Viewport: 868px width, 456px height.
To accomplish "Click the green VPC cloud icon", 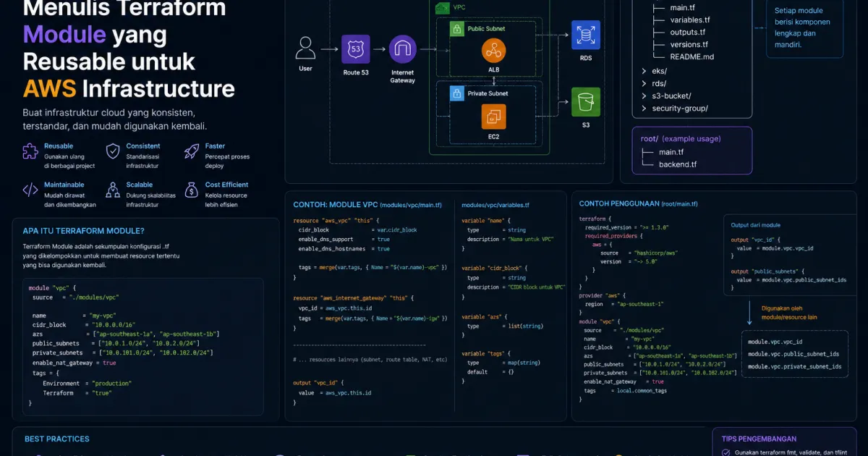I will click(442, 7).
